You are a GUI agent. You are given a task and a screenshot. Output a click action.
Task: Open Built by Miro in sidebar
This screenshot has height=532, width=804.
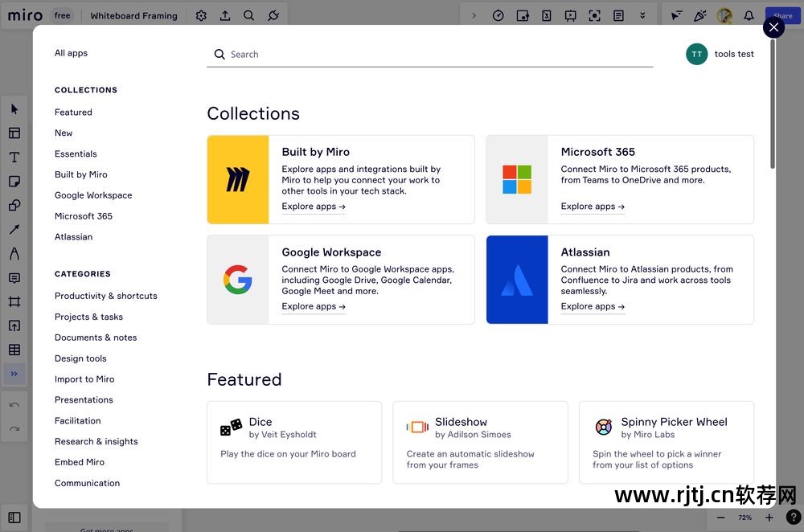81,174
